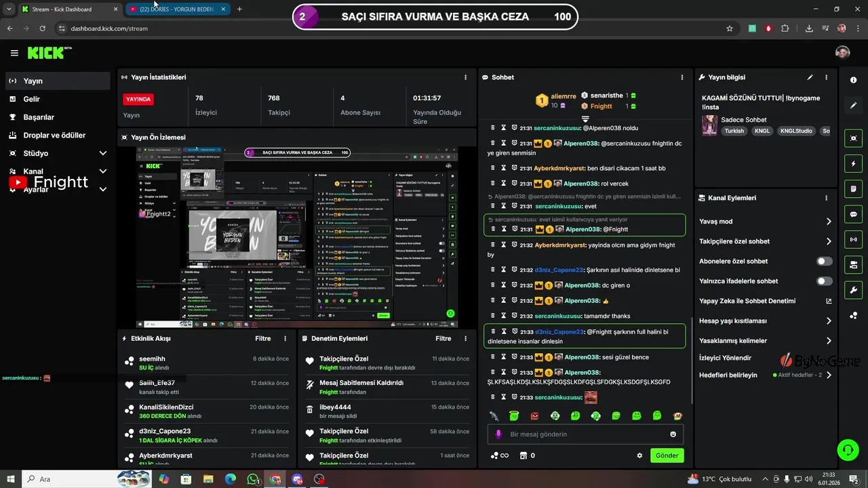868x488 pixels.
Task: Open Etkinlik Akışı three-dot menu
Action: (x=285, y=338)
